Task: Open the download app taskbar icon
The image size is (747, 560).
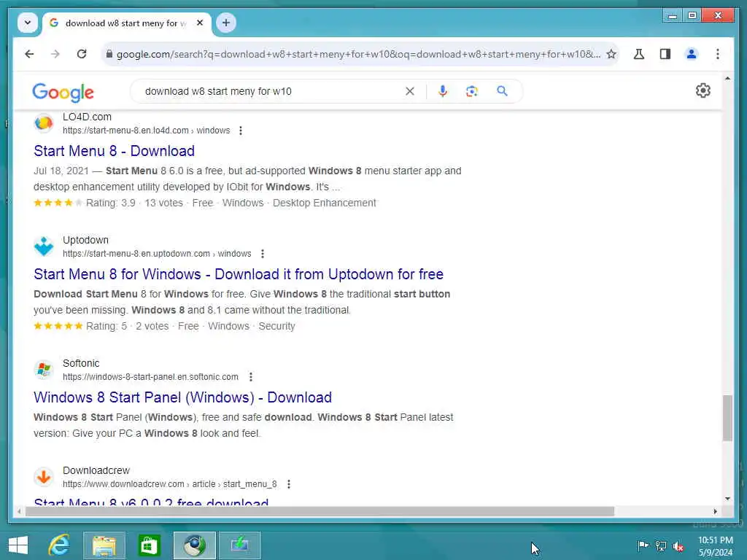Action: tap(239, 545)
